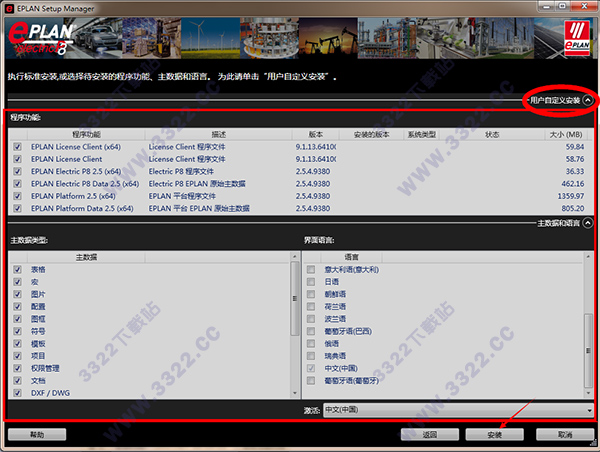600x452 pixels.
Task: Click the 主数据 column header
Action: 86,257
